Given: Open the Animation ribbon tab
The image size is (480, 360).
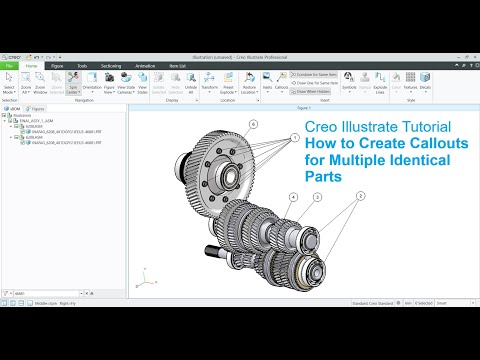Looking at the screenshot, I should pos(145,66).
